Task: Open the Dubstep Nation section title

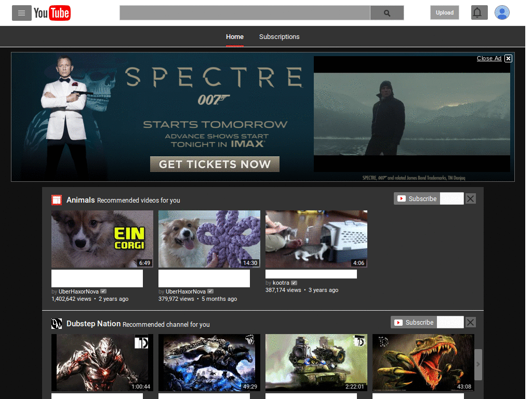Action: click(94, 324)
